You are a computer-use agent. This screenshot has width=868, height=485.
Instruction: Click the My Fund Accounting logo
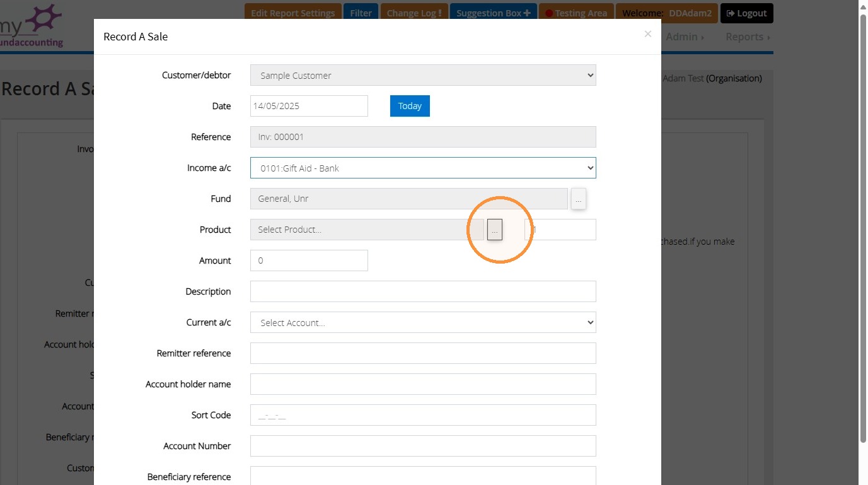tap(32, 25)
